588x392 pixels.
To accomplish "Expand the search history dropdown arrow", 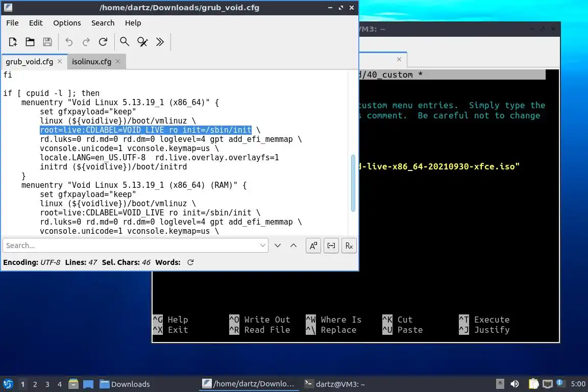I will (262, 246).
